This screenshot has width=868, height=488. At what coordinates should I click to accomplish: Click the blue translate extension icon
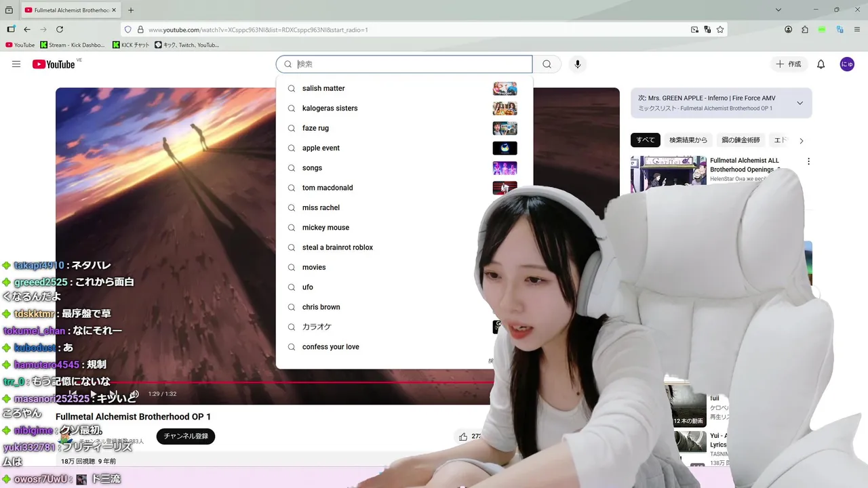(840, 30)
